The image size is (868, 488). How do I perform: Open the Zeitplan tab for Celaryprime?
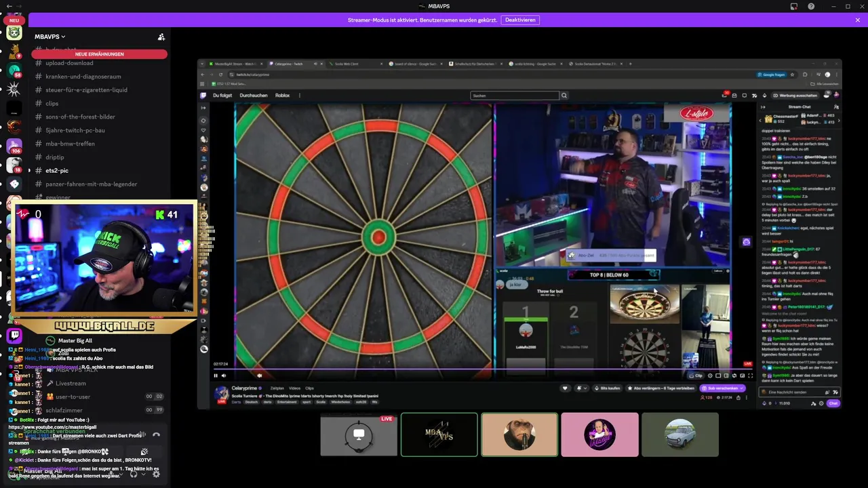tap(277, 388)
